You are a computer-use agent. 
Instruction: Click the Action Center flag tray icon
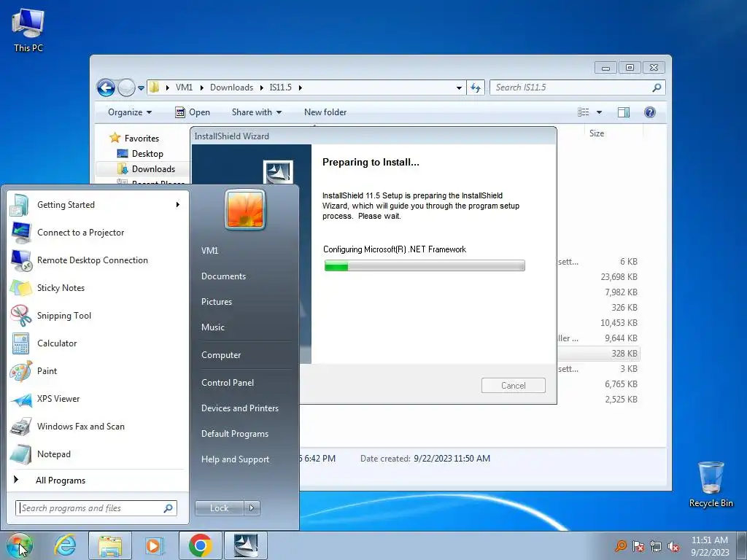638,546
